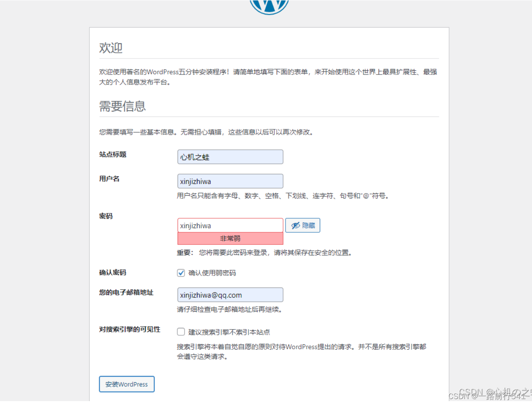This screenshot has width=532, height=404.
Task: Click the 需要信息 section heading
Action: (x=122, y=106)
